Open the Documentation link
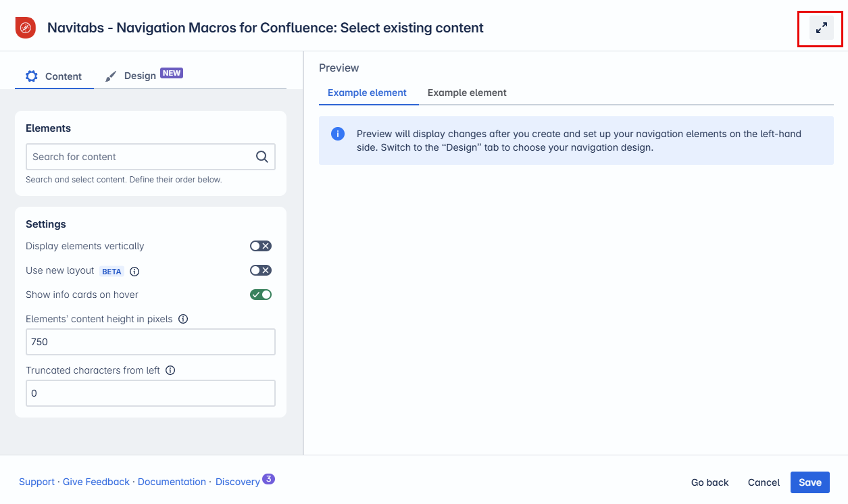This screenshot has width=848, height=504. pyautogui.click(x=172, y=482)
